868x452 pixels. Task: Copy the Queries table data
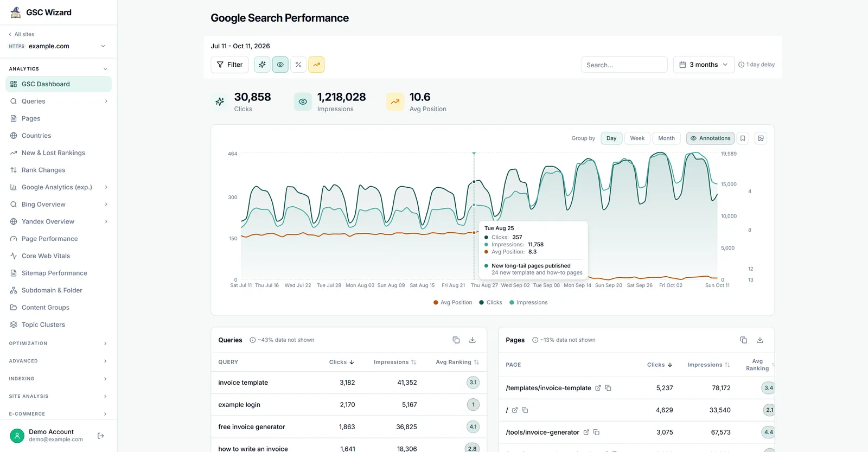(456, 340)
